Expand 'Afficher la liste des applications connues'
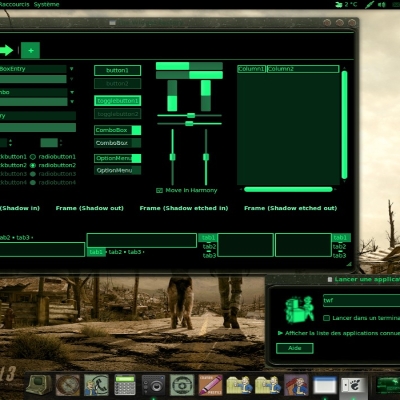Image resolution: width=400 pixels, height=400 pixels. 280,333
